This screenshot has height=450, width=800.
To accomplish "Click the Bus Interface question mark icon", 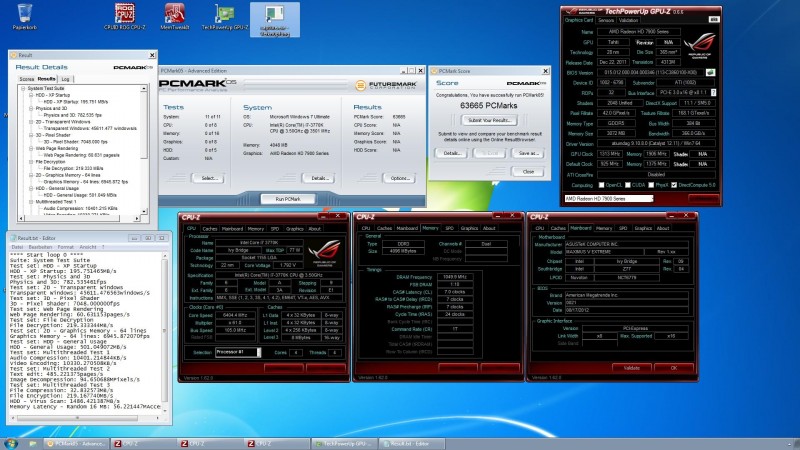I will [713, 92].
